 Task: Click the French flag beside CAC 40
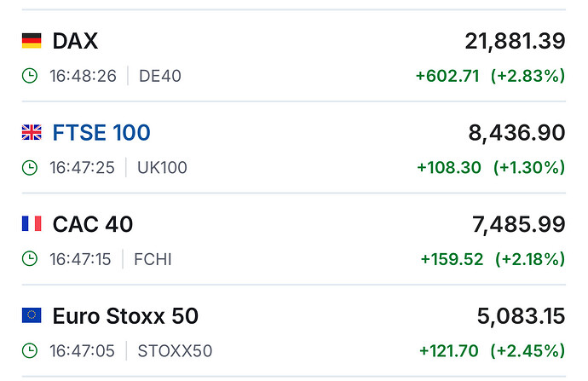pos(32,224)
